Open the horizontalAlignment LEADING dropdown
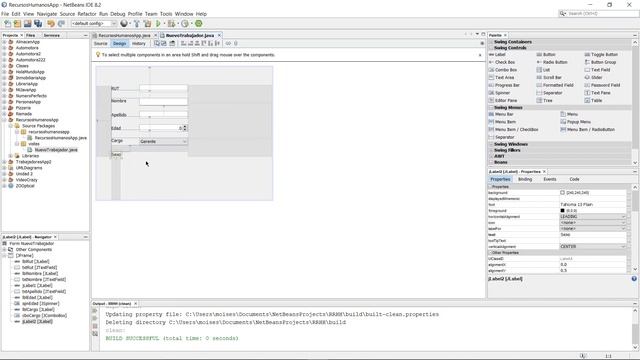Image resolution: width=640 pixels, height=360 pixels. [592, 217]
